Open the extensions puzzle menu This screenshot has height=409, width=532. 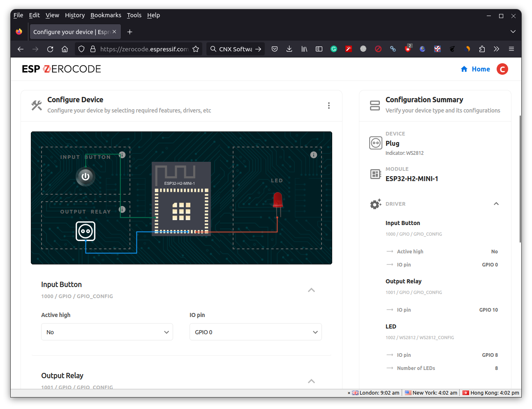pos(482,49)
